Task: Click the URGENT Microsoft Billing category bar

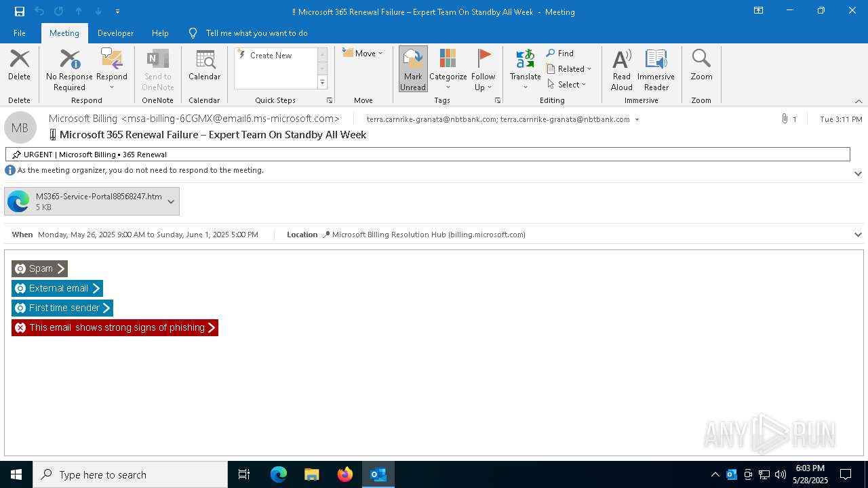Action: [427, 155]
